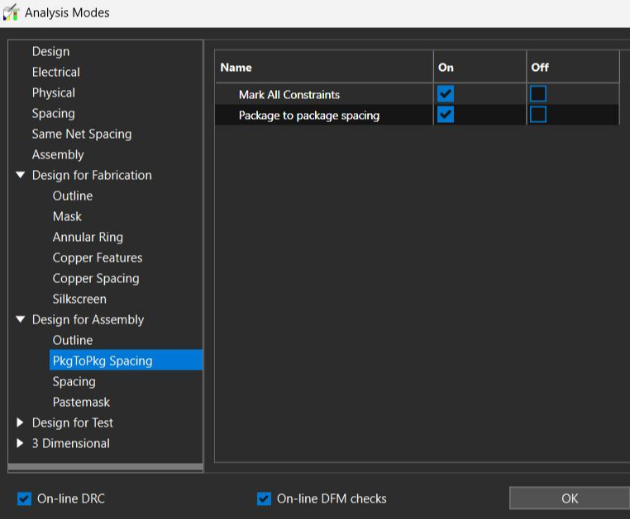The height and width of the screenshot is (519, 630).
Task: Click the Analysis Modes title bar icon
Action: pyautogui.click(x=11, y=12)
